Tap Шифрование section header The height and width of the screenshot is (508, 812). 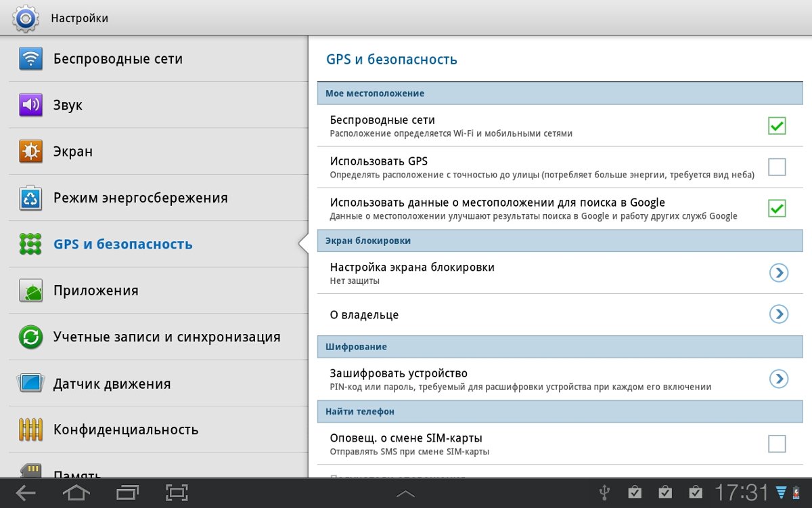pyautogui.click(x=560, y=347)
